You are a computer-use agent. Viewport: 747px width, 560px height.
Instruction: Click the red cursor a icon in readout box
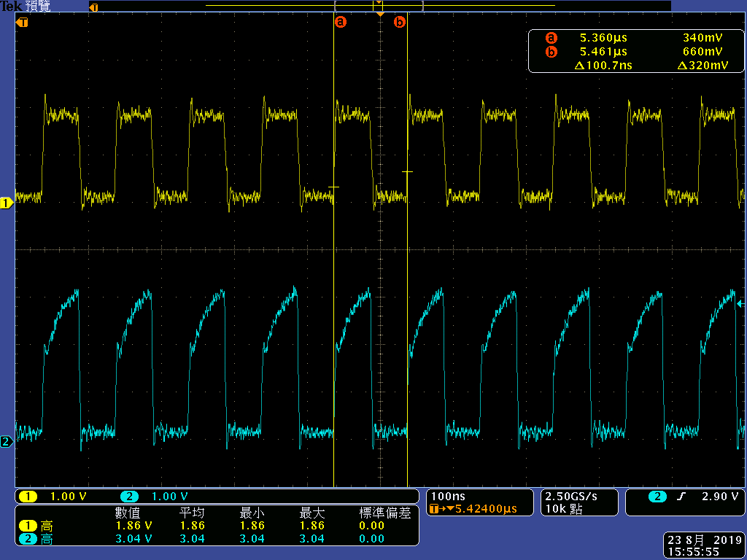(551, 38)
